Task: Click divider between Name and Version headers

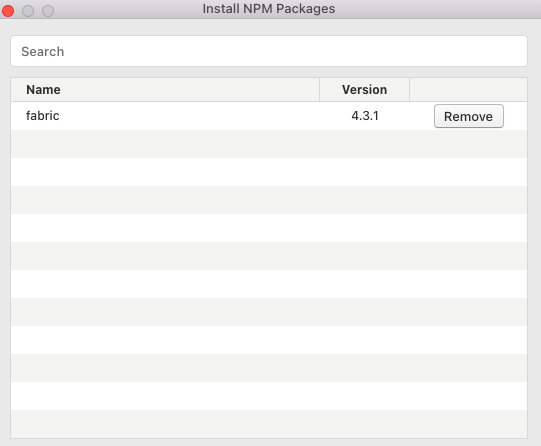Action: (319, 90)
